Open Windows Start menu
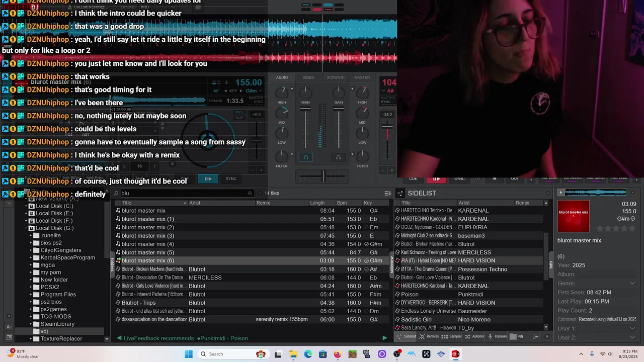This screenshot has width=644, height=362. coord(189,354)
